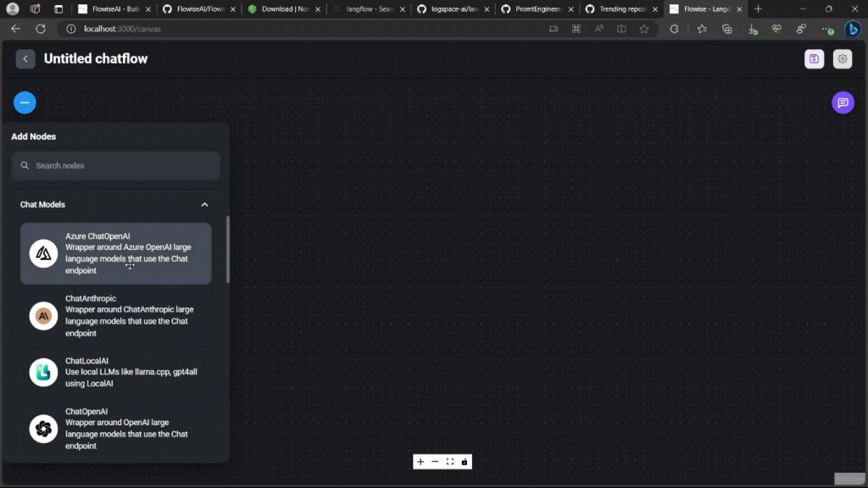868x488 pixels.
Task: View site information icon
Action: [x=71, y=29]
